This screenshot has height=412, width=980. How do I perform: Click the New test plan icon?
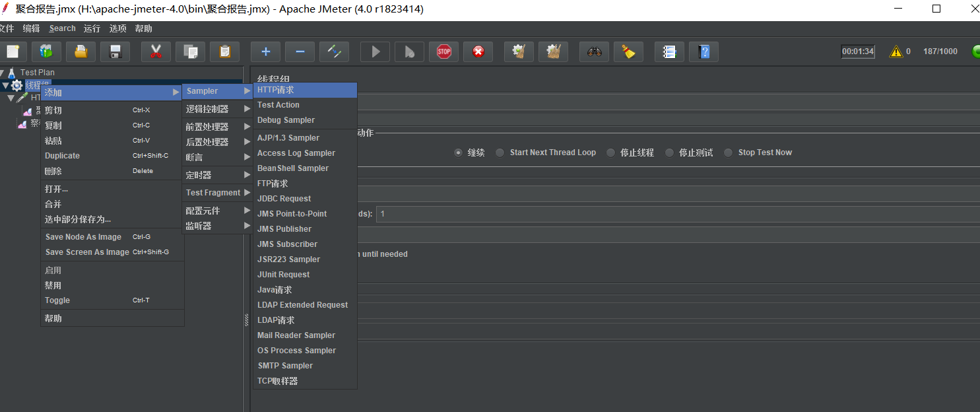pos(13,51)
